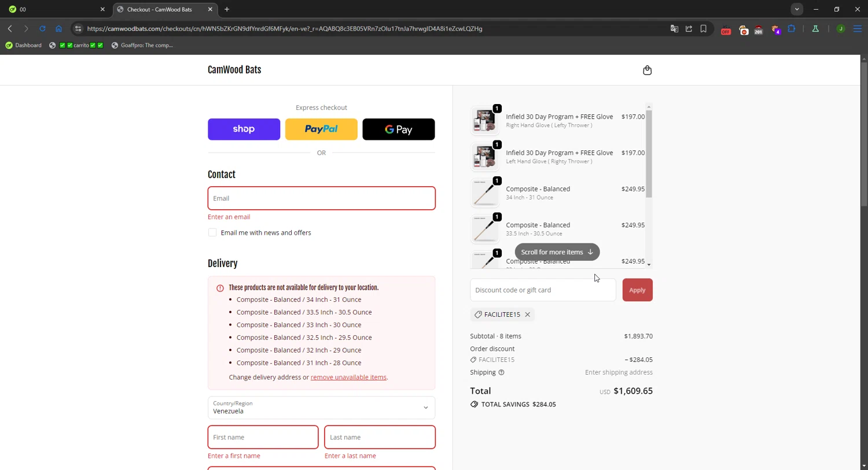Open the browser main menu icon
The height and width of the screenshot is (470, 868).
857,28
